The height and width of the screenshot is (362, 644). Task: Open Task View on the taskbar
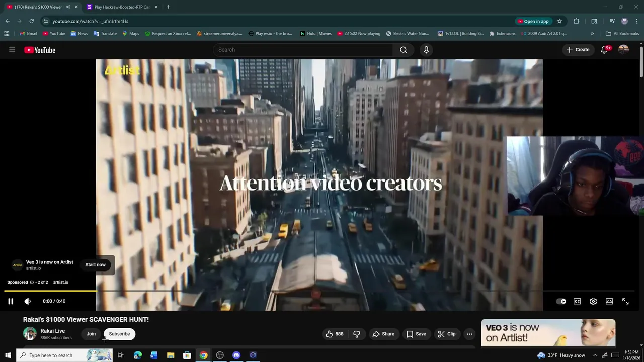121,355
